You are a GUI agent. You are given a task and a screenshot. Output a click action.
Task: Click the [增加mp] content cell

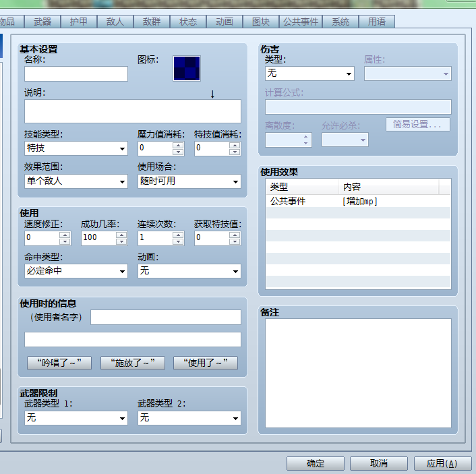360,201
